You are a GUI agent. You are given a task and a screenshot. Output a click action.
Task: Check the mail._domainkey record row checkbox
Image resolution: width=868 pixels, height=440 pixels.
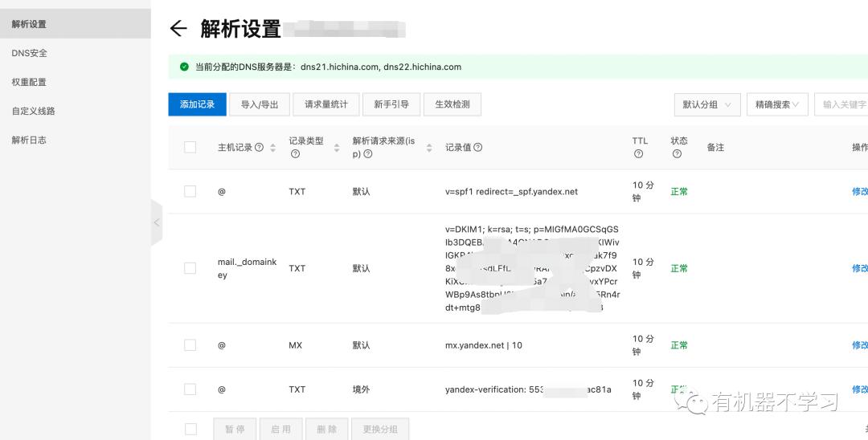click(190, 268)
